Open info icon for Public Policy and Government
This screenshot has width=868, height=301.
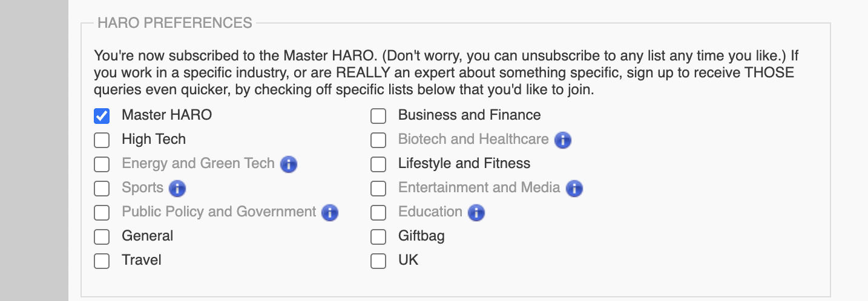(x=330, y=212)
